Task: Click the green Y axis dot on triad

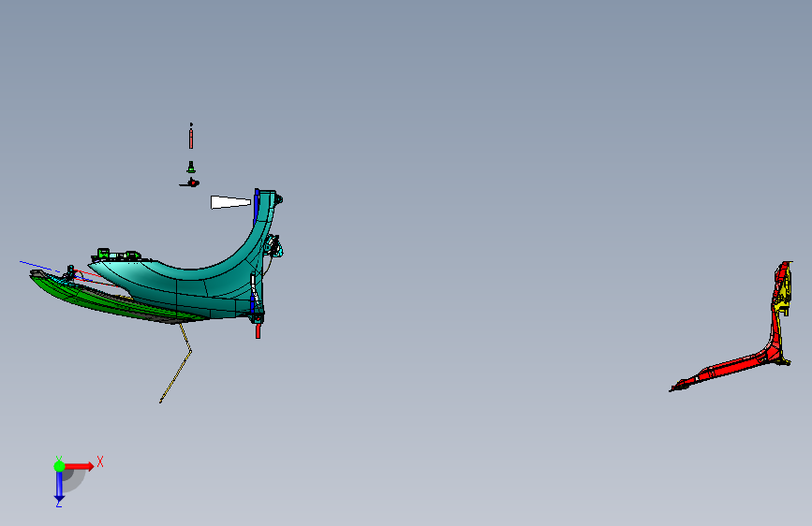Action: tap(59, 466)
